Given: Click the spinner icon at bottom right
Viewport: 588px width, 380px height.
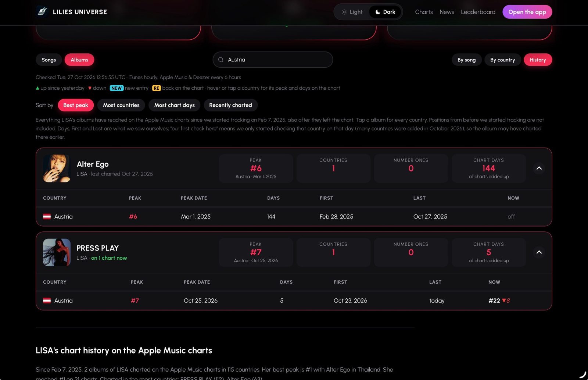Looking at the screenshot, I should click(x=582, y=374).
